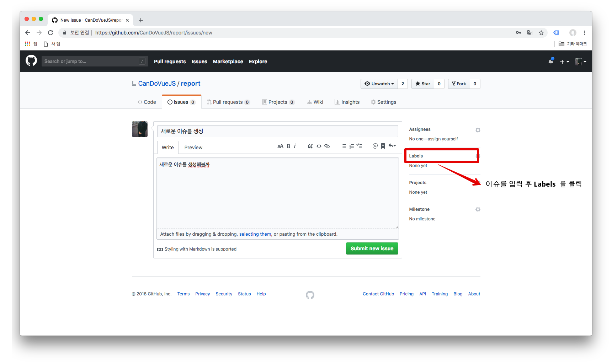Switch to repository Pull requests tab
The image size is (612, 364).
click(x=229, y=102)
